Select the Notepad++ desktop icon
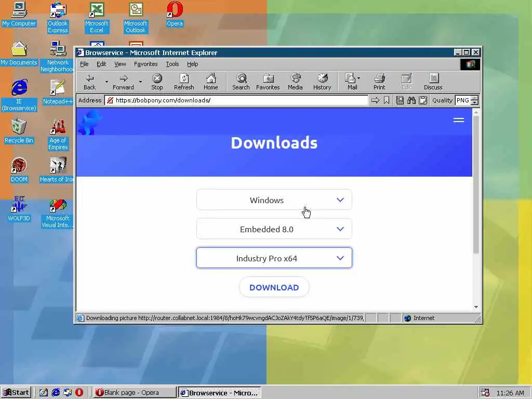532x399 pixels. [x=58, y=92]
